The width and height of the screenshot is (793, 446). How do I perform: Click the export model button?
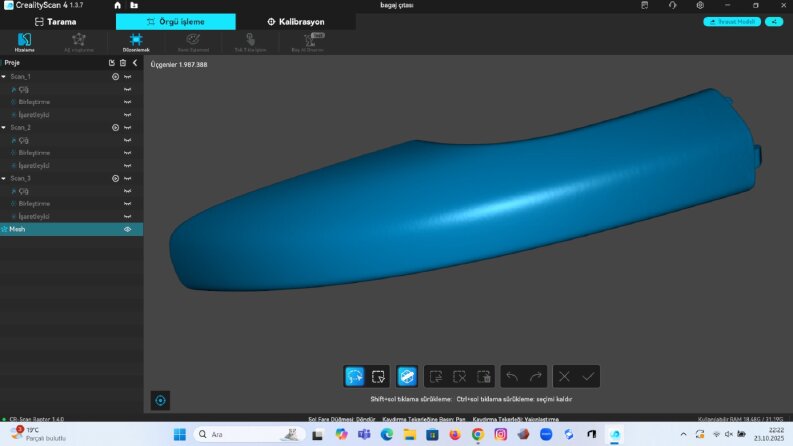[x=732, y=22]
